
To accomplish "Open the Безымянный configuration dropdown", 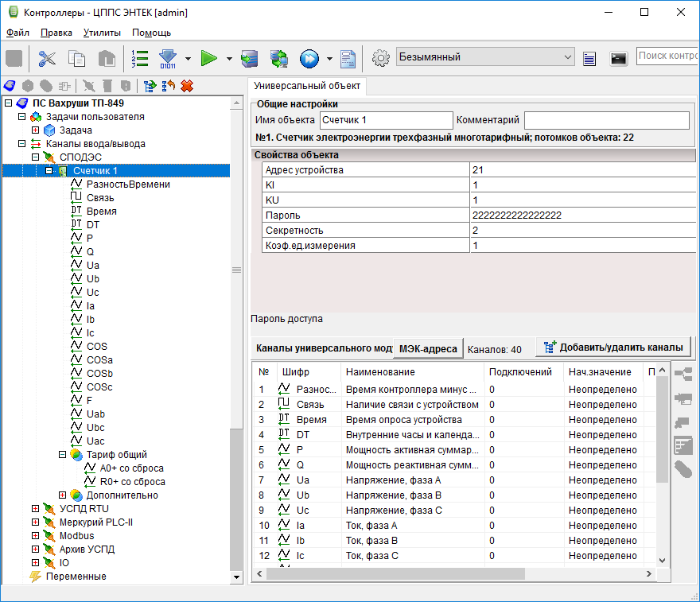I will (x=485, y=57).
